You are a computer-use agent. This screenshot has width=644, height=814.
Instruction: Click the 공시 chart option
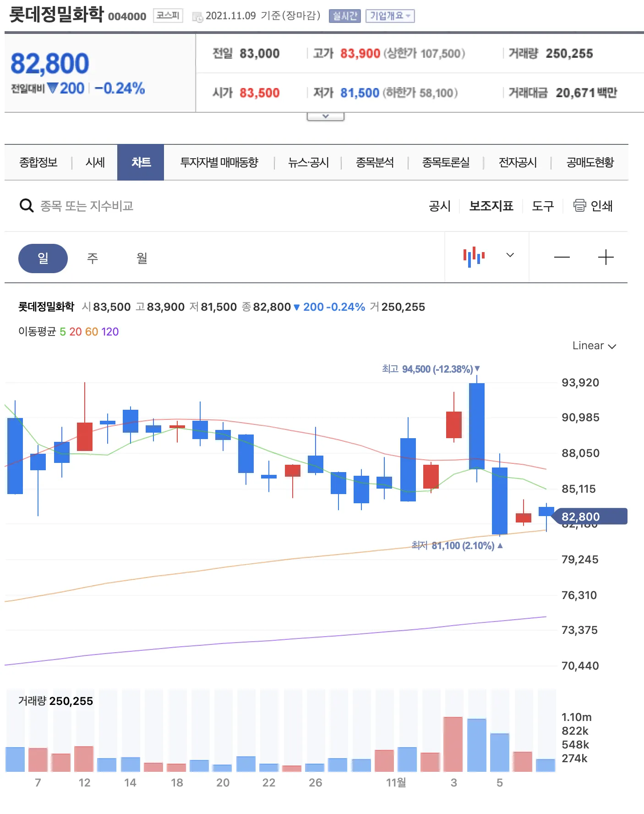pos(440,206)
